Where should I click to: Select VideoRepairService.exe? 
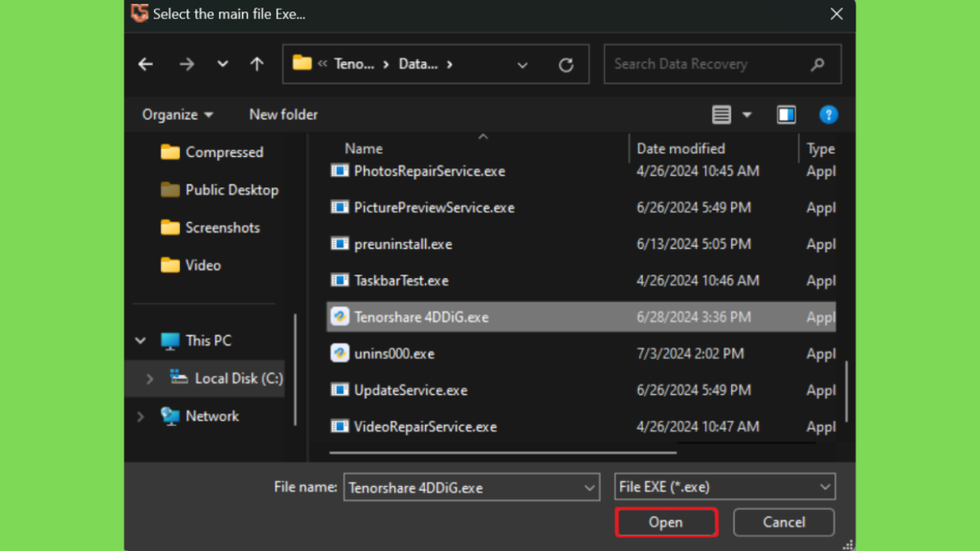(x=581, y=427)
